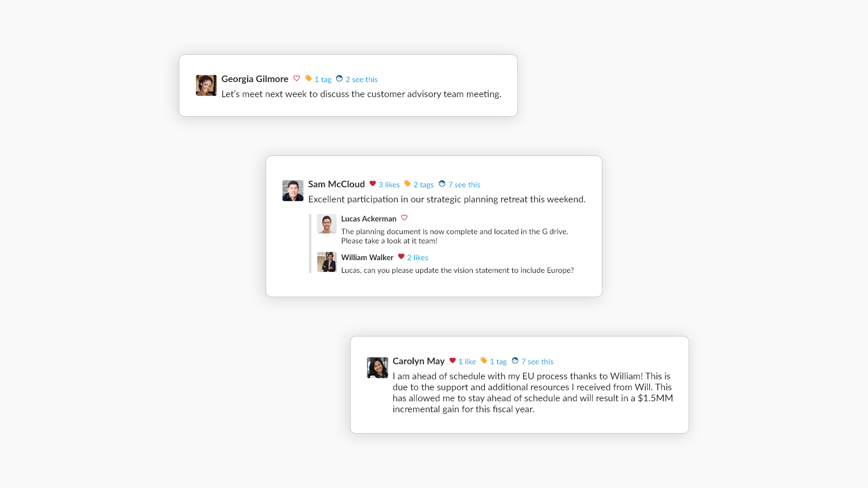Click the heart icon on Carolyn May's post

click(x=453, y=361)
